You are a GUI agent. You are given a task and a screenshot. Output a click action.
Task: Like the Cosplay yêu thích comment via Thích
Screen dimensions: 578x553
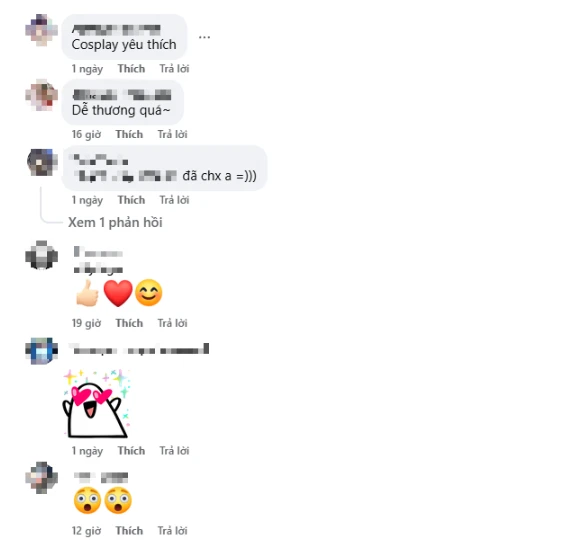[x=131, y=69]
